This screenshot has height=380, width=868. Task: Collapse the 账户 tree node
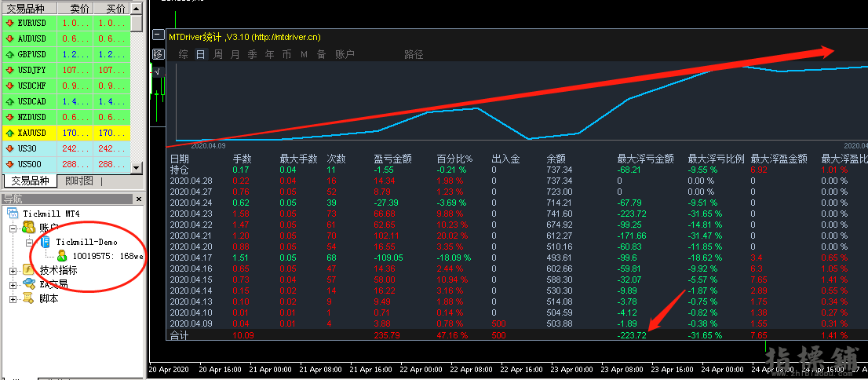click(13, 228)
